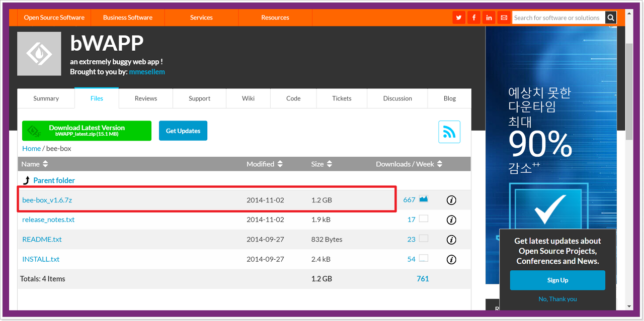Open the Parent folder link
Screen dimensions: 644x321
click(54, 180)
